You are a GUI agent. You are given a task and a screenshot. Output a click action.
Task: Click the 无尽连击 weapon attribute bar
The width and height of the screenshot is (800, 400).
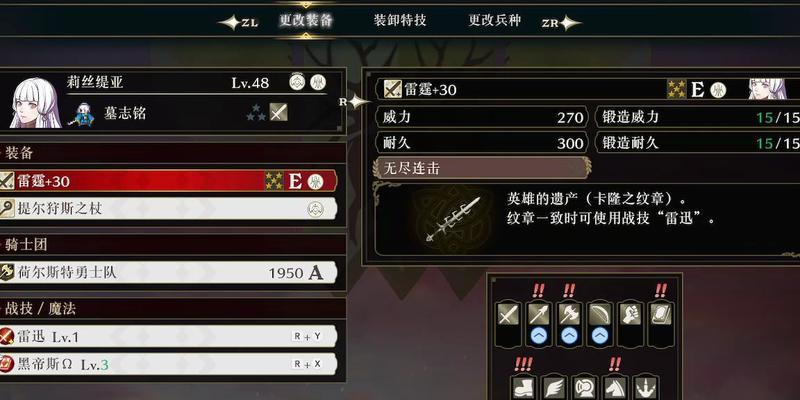coord(482,168)
